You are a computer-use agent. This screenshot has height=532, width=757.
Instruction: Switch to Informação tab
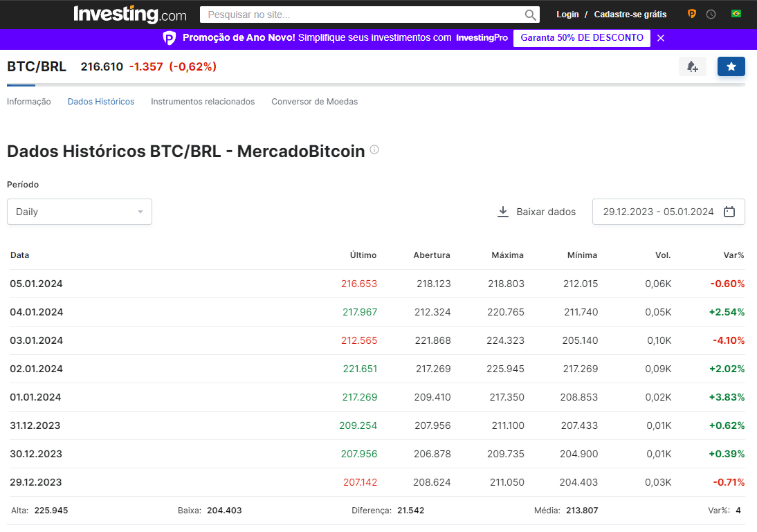click(x=29, y=102)
